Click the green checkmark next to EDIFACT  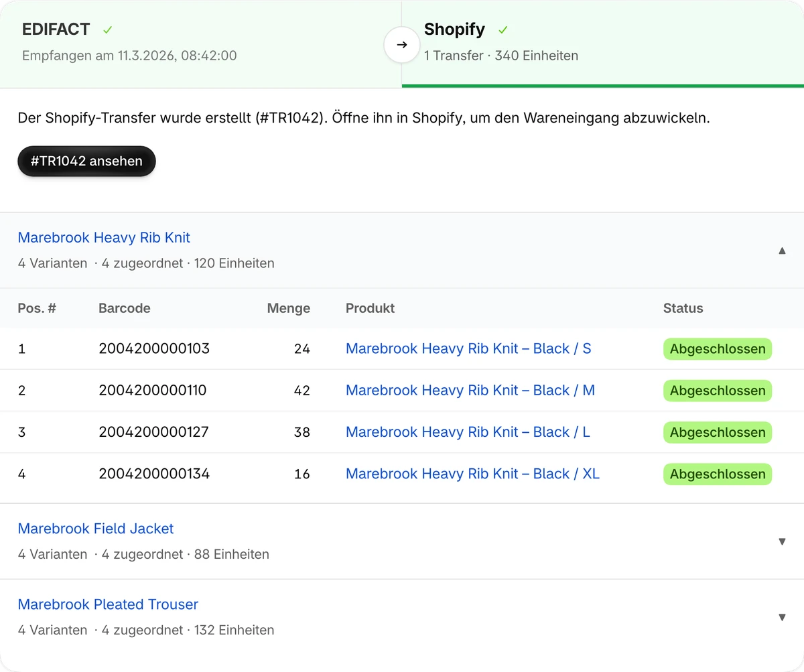pyautogui.click(x=107, y=29)
